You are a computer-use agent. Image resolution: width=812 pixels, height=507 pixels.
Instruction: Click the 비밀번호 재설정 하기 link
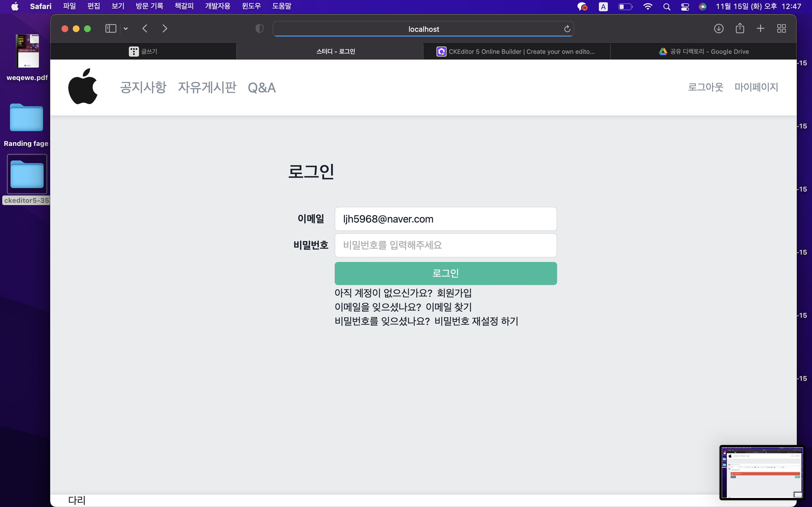pyautogui.click(x=476, y=321)
